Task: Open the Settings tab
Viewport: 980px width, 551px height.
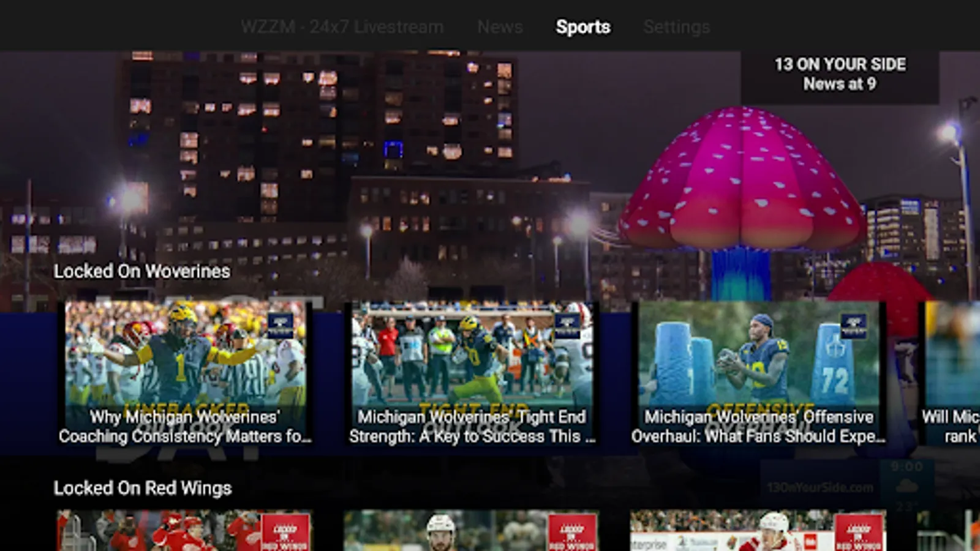Action: coord(677,28)
